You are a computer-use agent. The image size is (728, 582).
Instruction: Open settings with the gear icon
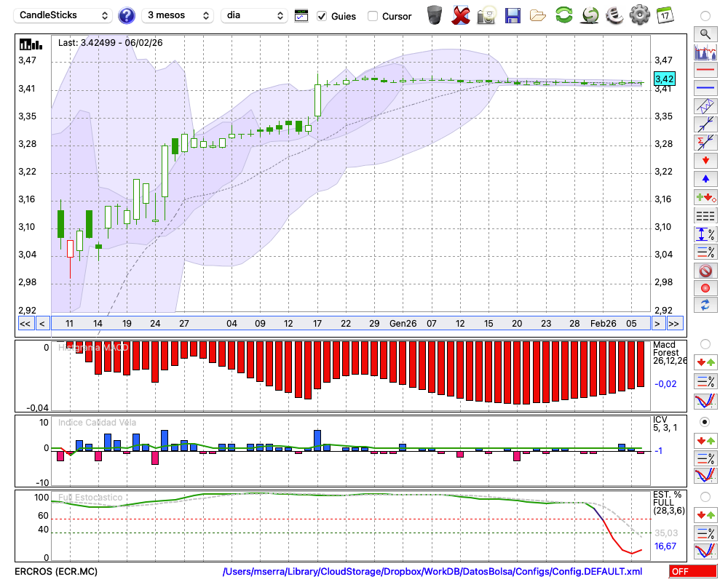pyautogui.click(x=639, y=15)
